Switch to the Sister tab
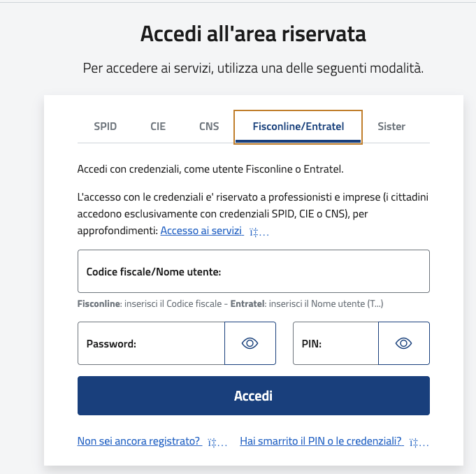This screenshot has height=474, width=476. 391,127
